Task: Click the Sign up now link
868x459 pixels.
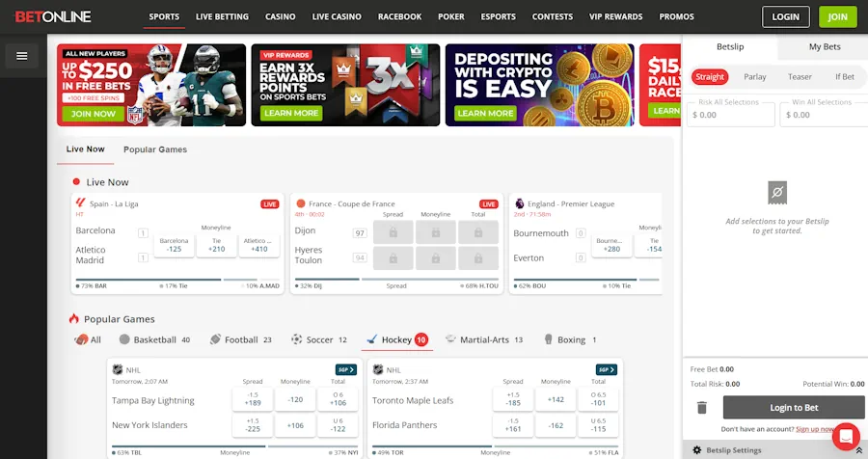Action: click(x=815, y=429)
